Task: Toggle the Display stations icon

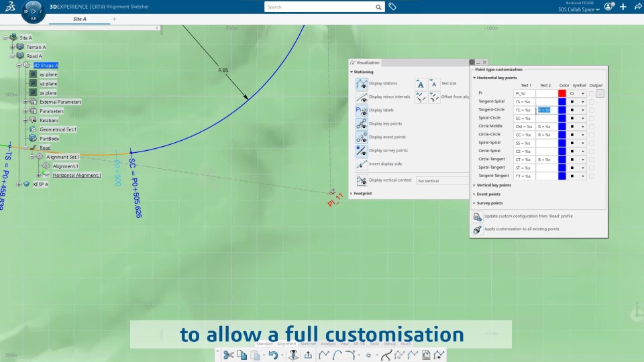Action: click(362, 84)
